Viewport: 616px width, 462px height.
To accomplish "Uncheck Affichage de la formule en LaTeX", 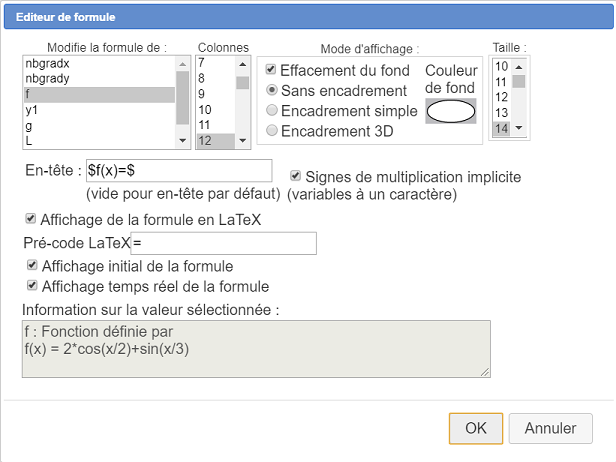I will [30, 218].
